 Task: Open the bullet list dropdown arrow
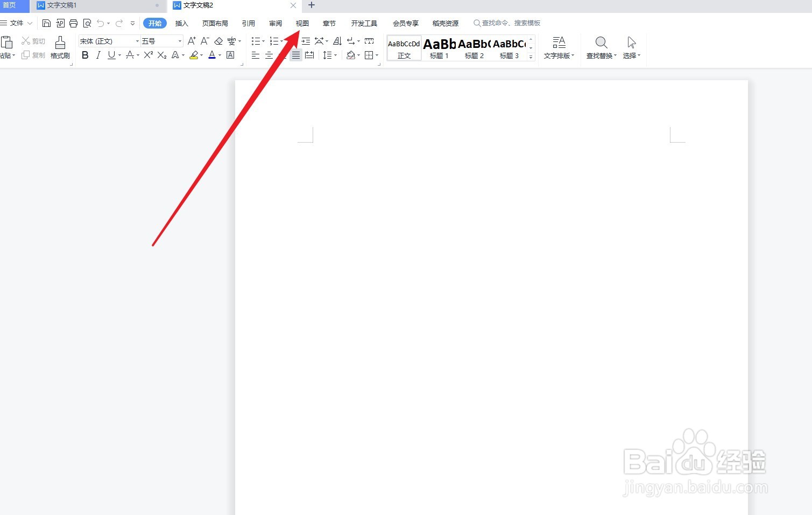(263, 41)
